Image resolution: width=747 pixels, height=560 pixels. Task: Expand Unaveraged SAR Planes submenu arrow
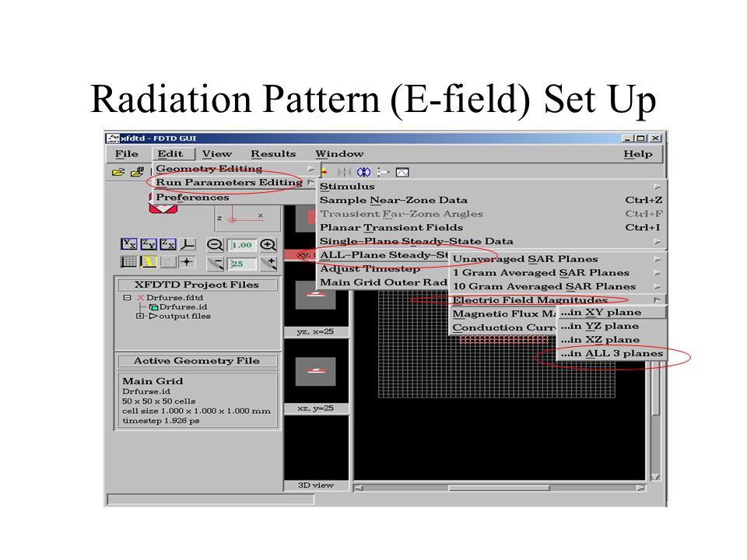click(x=658, y=259)
